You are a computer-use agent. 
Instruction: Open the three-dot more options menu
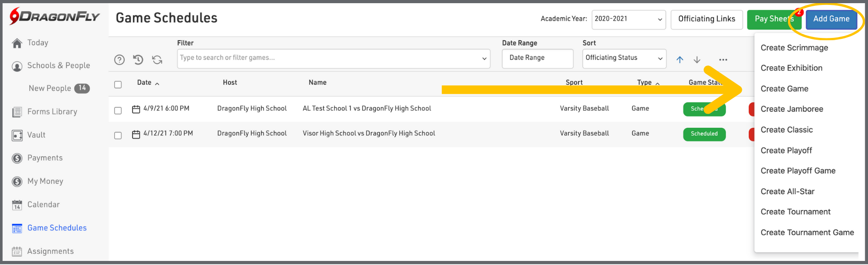(723, 60)
